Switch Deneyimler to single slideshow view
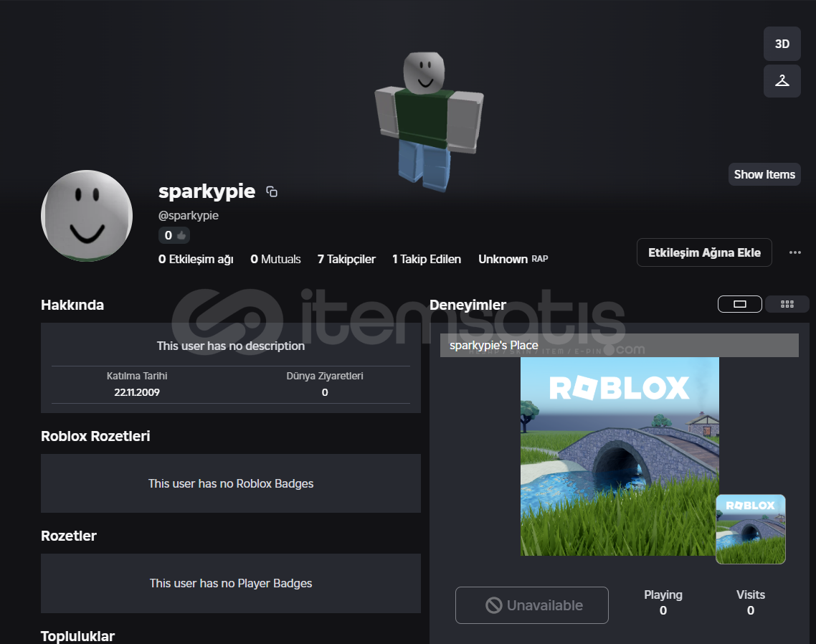816x644 pixels. tap(740, 304)
